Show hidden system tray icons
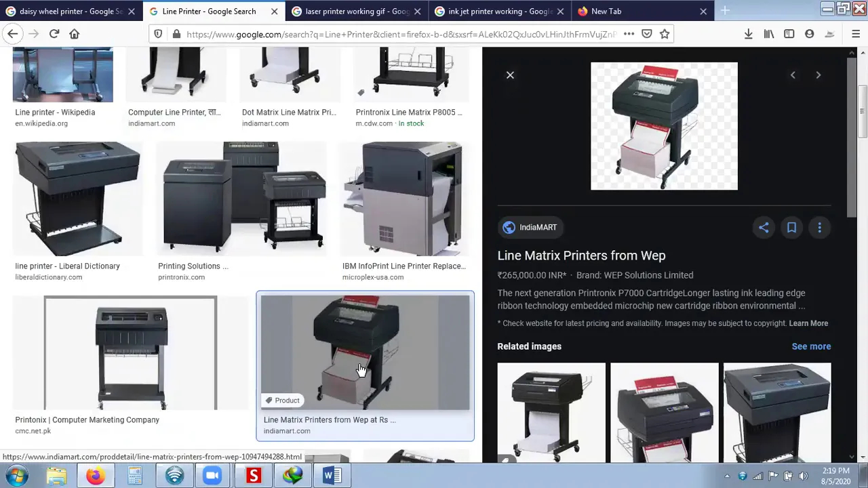 click(x=727, y=476)
